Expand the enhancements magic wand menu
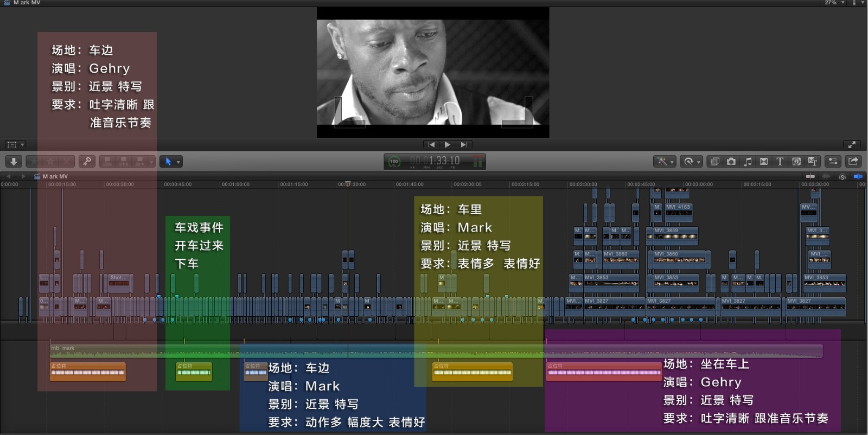This screenshot has height=435, width=868. 665,162
